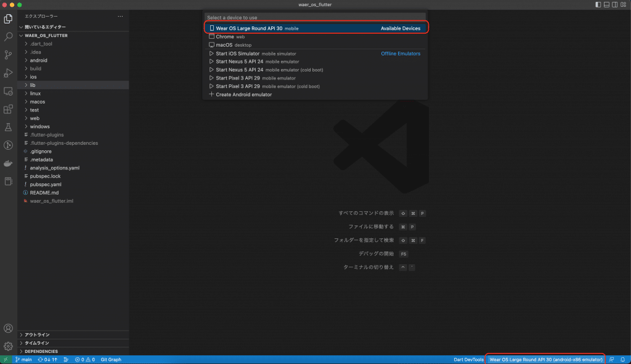
Task: Choose Create Android emulator option
Action: [316, 94]
